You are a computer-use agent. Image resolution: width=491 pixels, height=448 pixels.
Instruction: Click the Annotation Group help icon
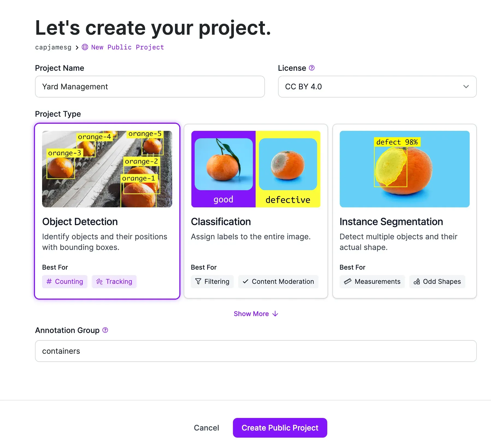[105, 330]
